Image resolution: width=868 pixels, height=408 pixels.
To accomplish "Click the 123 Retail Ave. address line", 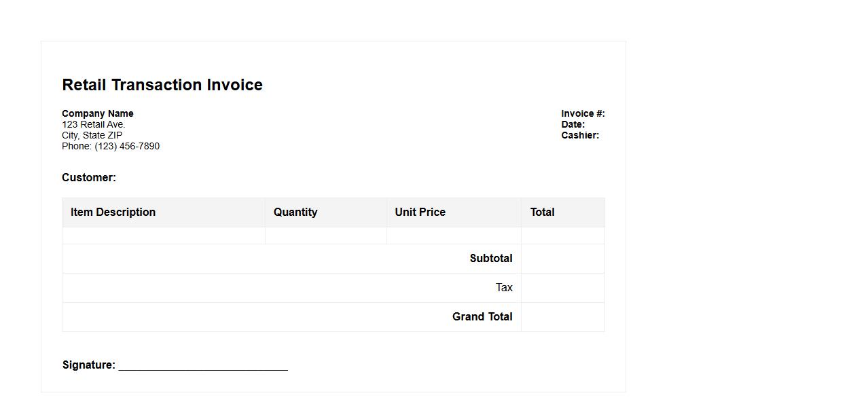I will coord(94,124).
